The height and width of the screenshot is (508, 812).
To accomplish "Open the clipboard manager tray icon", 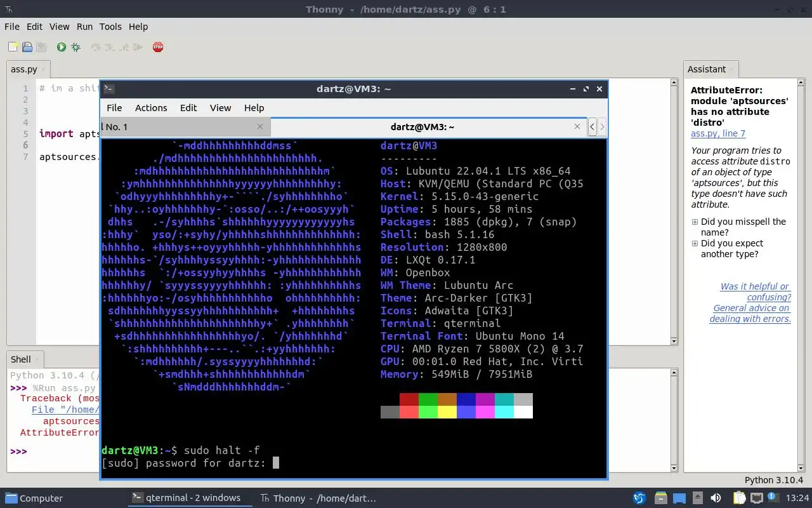I will pos(739,498).
